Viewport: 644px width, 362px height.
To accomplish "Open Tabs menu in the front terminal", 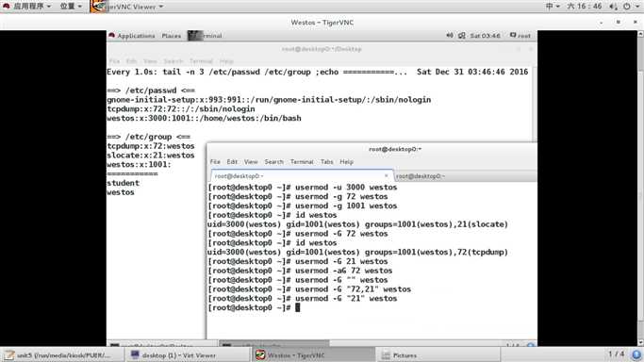I will (327, 162).
